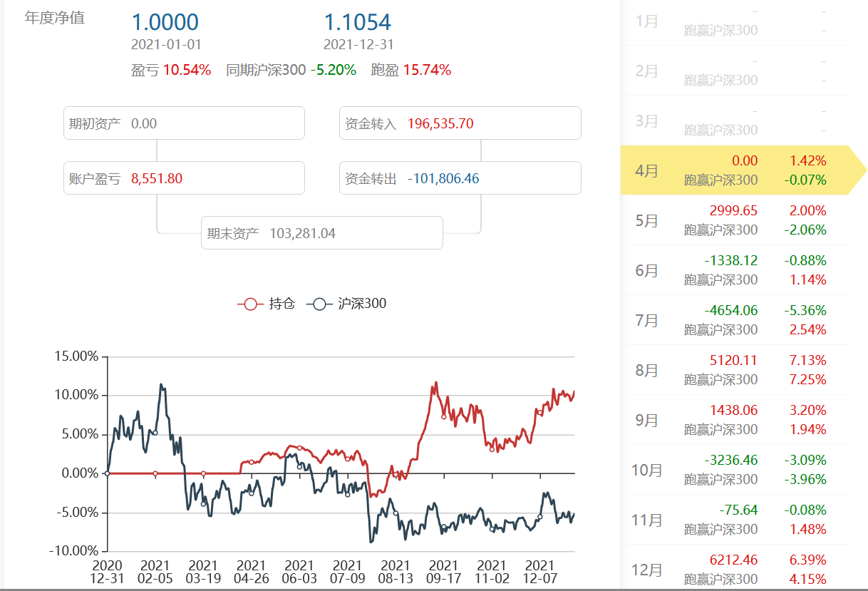
Task: Click the year-end net value 1.1054
Action: point(357,22)
